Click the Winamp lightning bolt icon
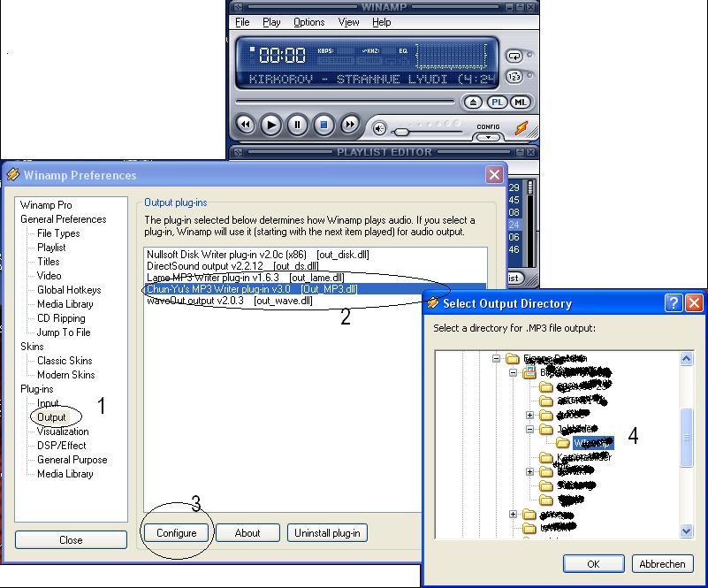This screenshot has width=708, height=588. coord(521,129)
